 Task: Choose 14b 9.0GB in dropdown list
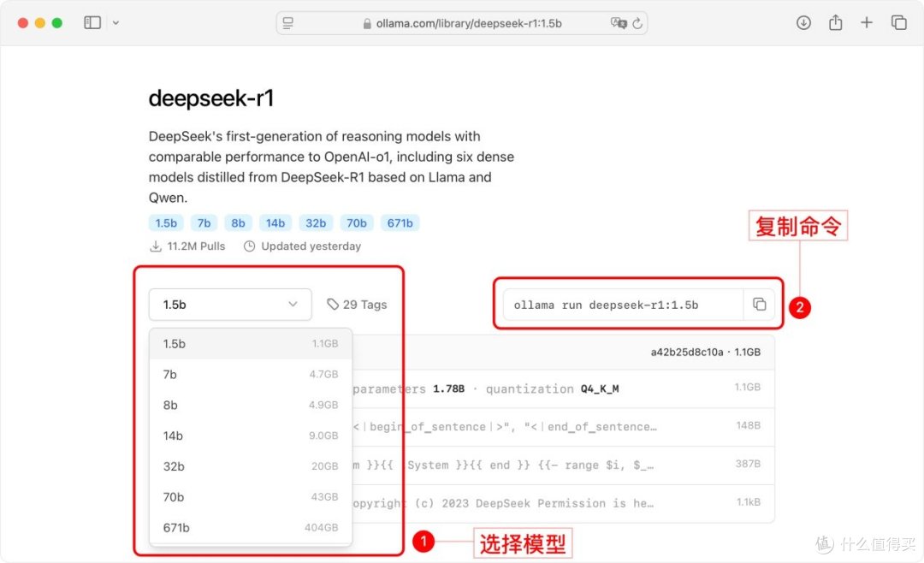251,436
